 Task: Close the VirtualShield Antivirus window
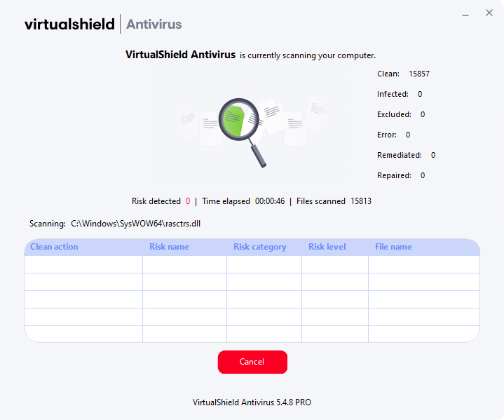(489, 13)
